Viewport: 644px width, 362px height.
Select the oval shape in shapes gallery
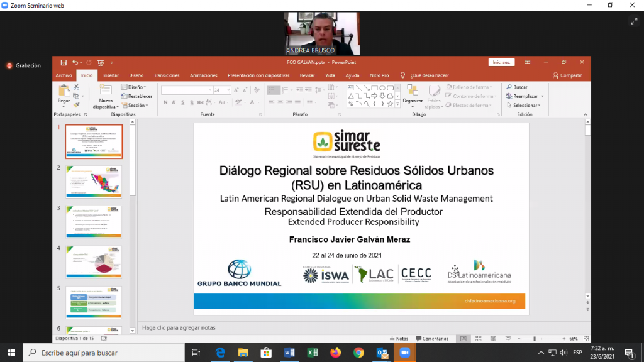click(382, 88)
